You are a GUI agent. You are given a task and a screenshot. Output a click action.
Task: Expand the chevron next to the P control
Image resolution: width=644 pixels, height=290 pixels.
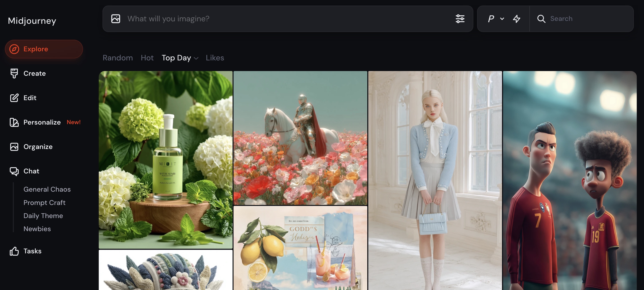click(x=502, y=19)
